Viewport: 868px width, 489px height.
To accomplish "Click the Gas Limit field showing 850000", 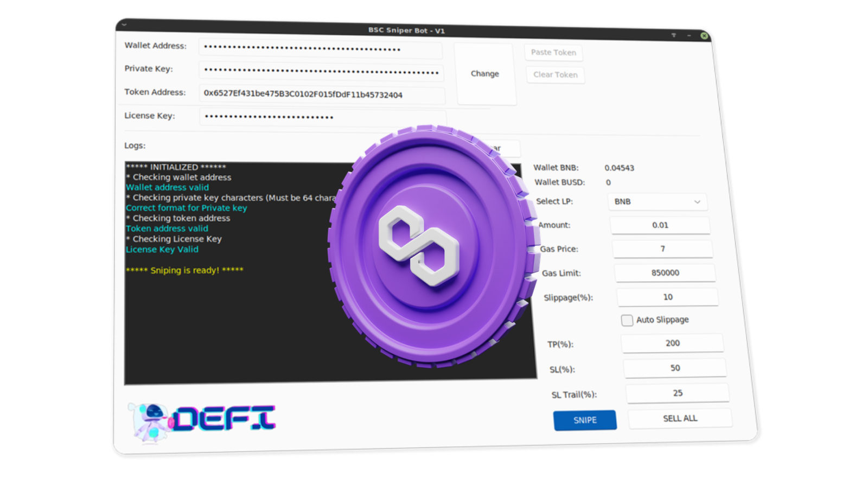I will (665, 273).
